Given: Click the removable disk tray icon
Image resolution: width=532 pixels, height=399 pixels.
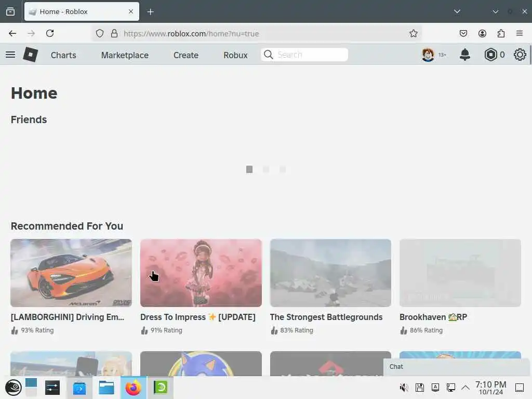Looking at the screenshot, I should coord(420,388).
